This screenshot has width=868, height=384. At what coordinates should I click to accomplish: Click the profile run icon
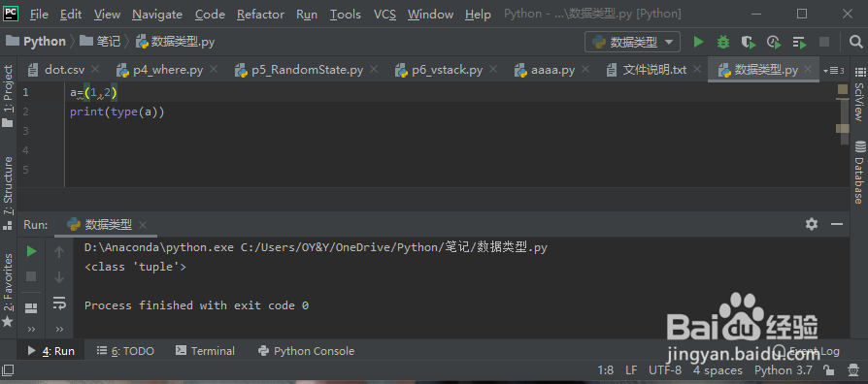[x=774, y=42]
